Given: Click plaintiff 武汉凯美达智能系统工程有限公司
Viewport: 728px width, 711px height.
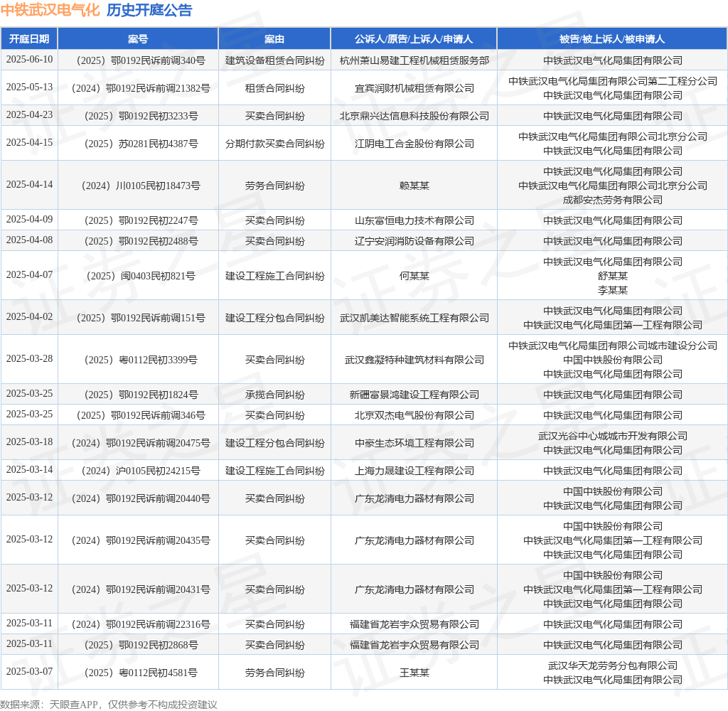Looking at the screenshot, I should (x=414, y=318).
